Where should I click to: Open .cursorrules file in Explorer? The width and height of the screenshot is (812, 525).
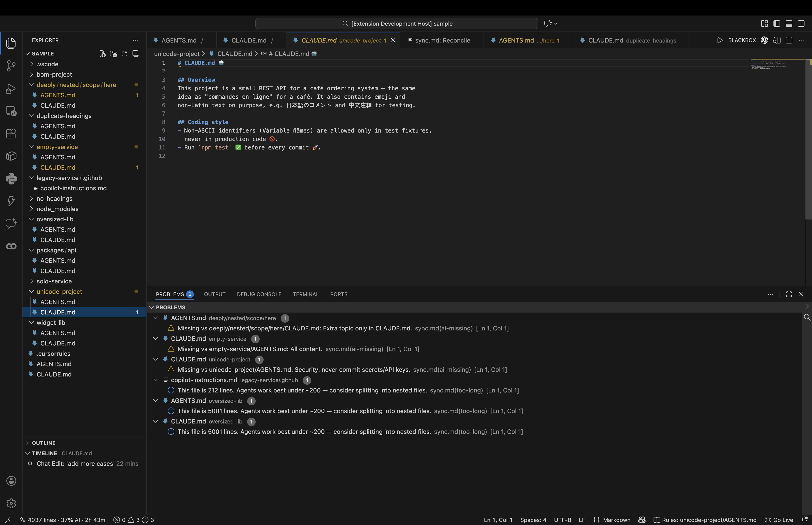click(84, 353)
